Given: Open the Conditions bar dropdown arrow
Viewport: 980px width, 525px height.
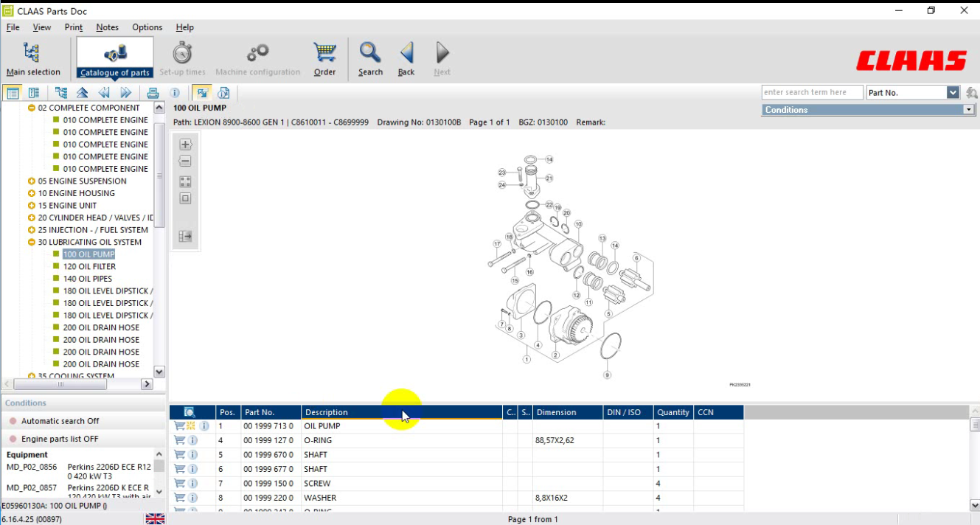Looking at the screenshot, I should click(969, 110).
